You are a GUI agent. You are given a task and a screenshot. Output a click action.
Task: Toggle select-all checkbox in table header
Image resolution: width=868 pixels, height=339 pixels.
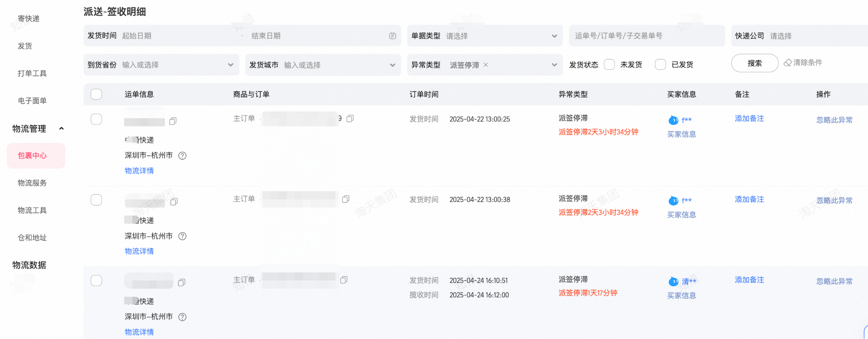96,94
